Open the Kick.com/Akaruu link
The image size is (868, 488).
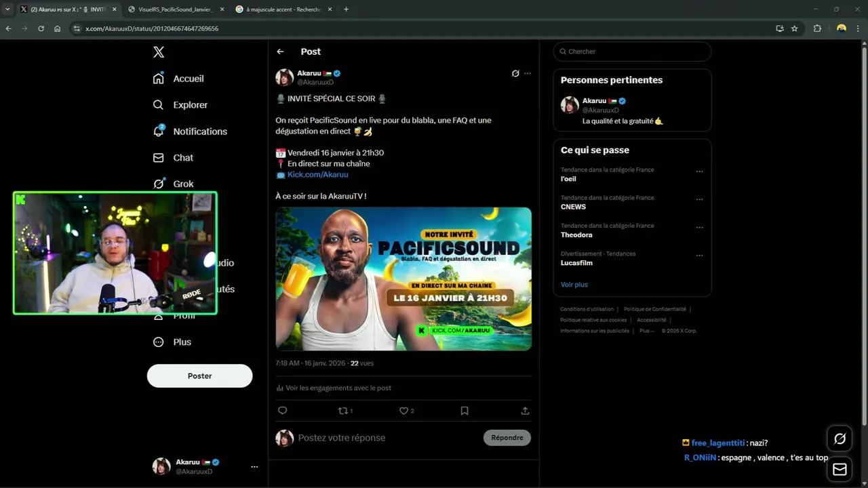317,174
